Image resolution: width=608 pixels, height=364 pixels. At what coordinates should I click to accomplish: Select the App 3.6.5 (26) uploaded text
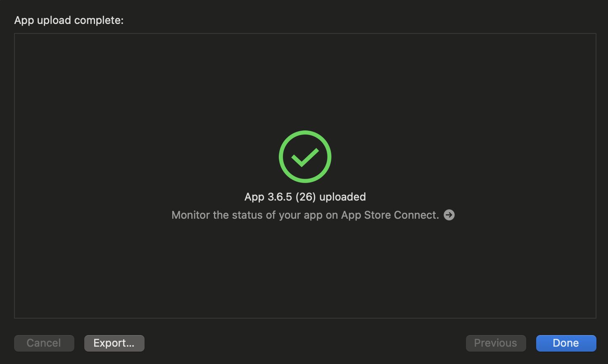305,197
